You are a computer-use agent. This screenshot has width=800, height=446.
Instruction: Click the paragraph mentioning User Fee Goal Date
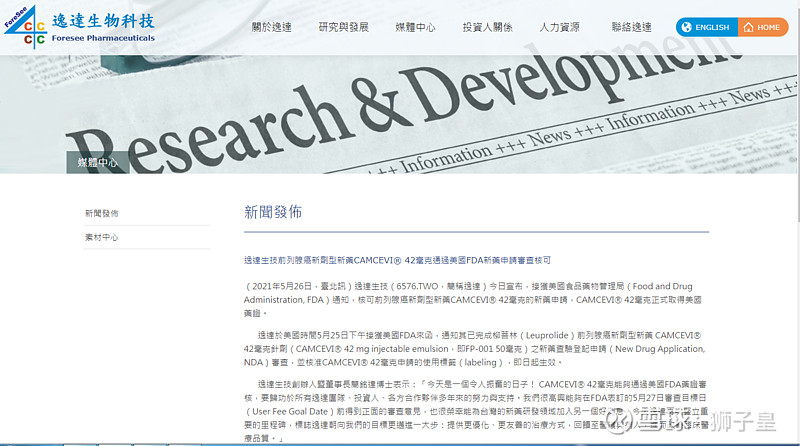(x=476, y=411)
